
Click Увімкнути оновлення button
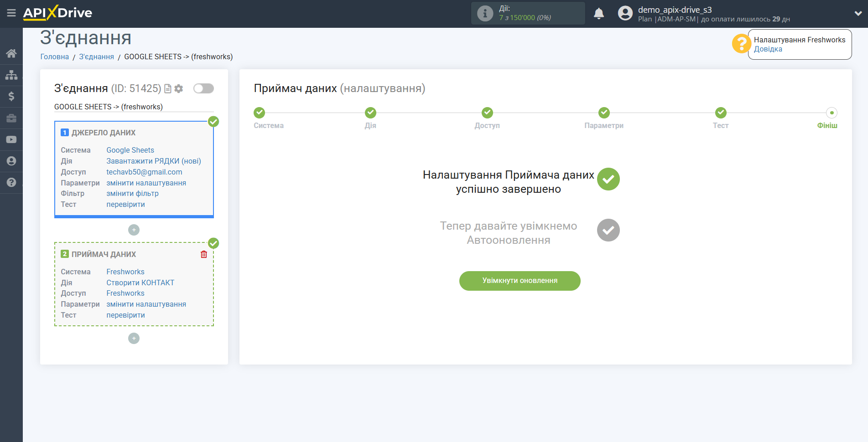520,281
